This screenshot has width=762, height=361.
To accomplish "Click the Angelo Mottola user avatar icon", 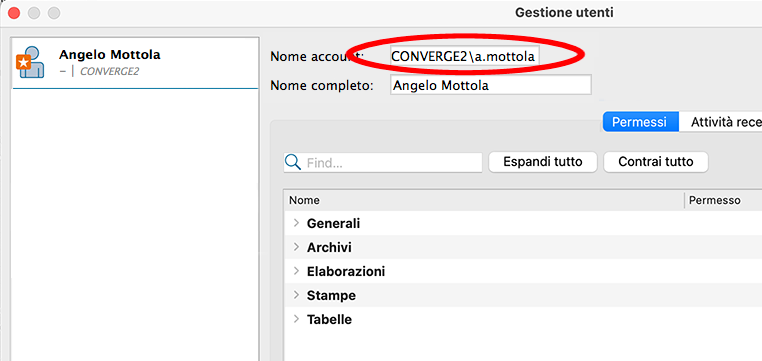I will 31,62.
